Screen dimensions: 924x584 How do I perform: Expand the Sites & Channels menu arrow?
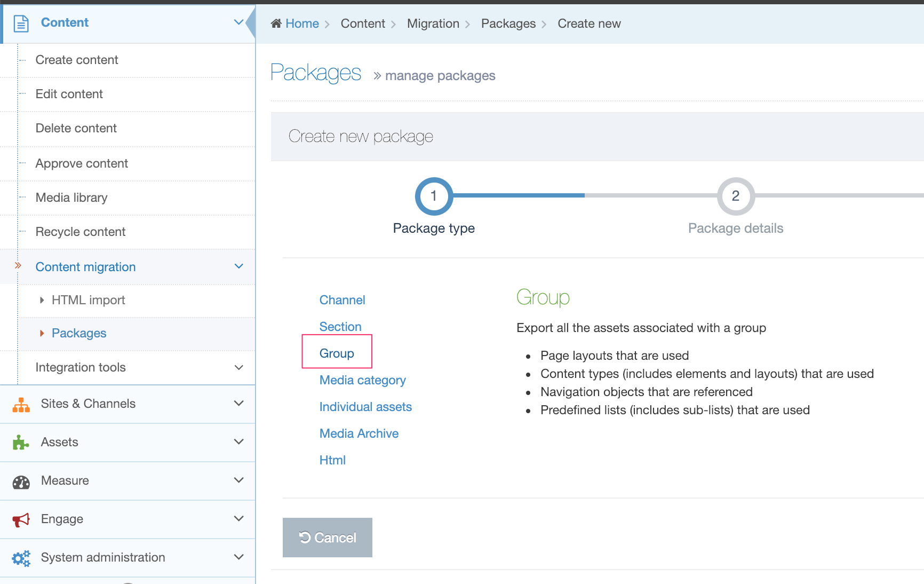[x=238, y=404]
